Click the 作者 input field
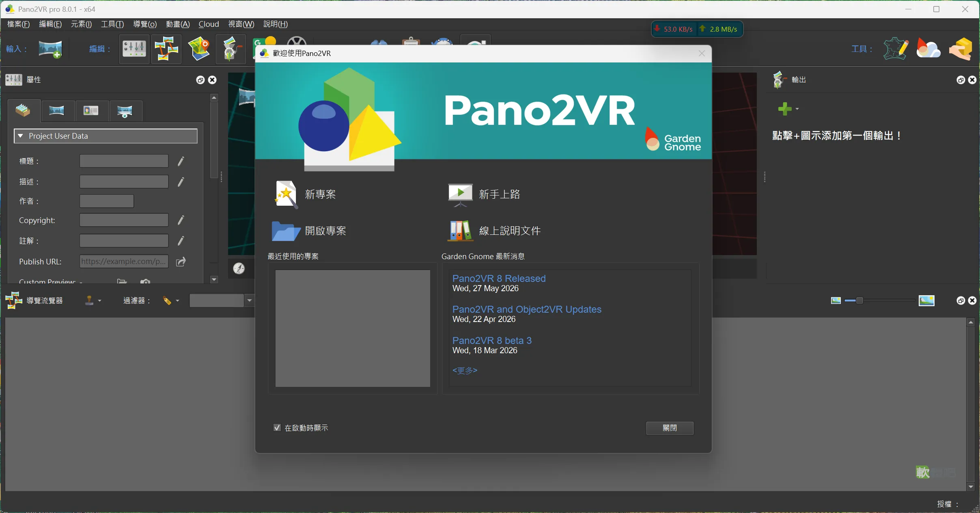The width and height of the screenshot is (980, 513). coord(107,201)
